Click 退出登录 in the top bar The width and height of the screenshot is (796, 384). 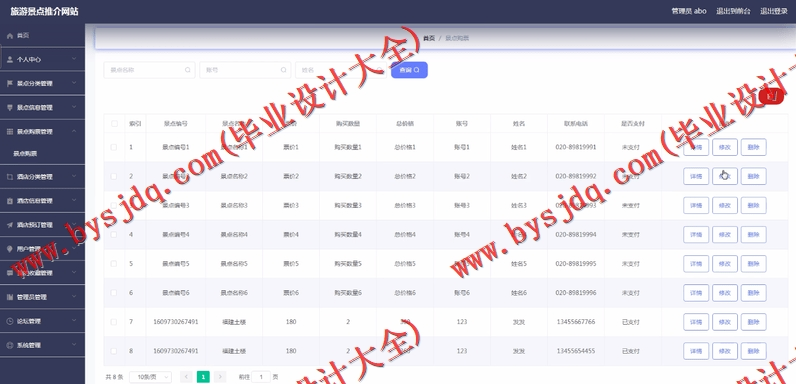[774, 11]
